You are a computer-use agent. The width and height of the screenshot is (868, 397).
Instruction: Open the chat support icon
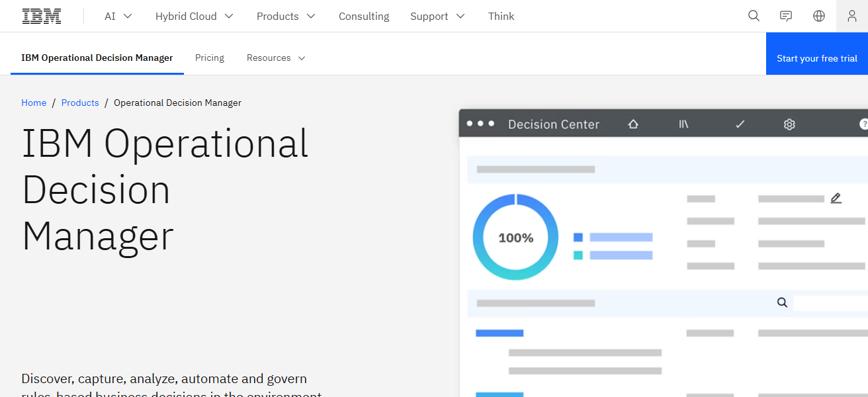tap(785, 15)
